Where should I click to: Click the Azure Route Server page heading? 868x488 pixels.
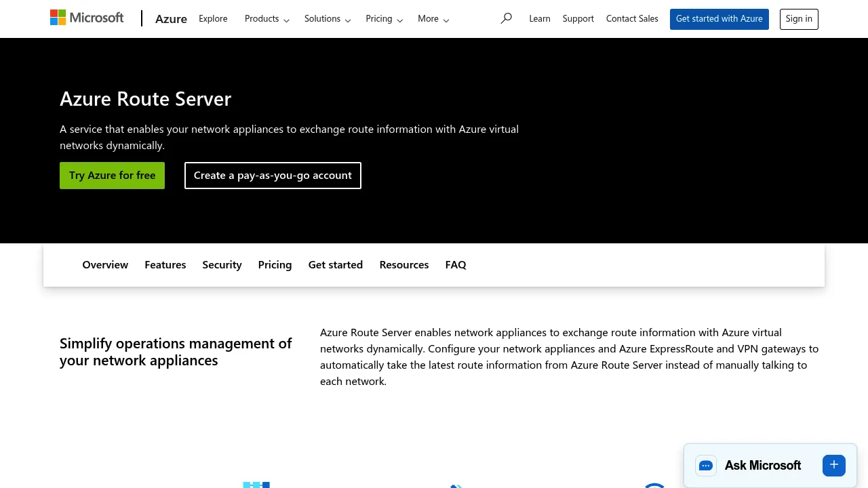[x=146, y=99]
